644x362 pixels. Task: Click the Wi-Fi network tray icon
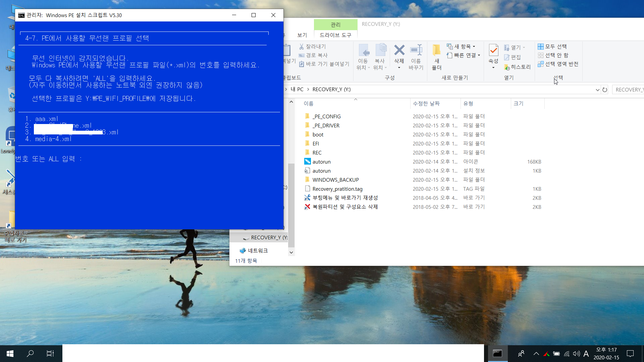567,354
